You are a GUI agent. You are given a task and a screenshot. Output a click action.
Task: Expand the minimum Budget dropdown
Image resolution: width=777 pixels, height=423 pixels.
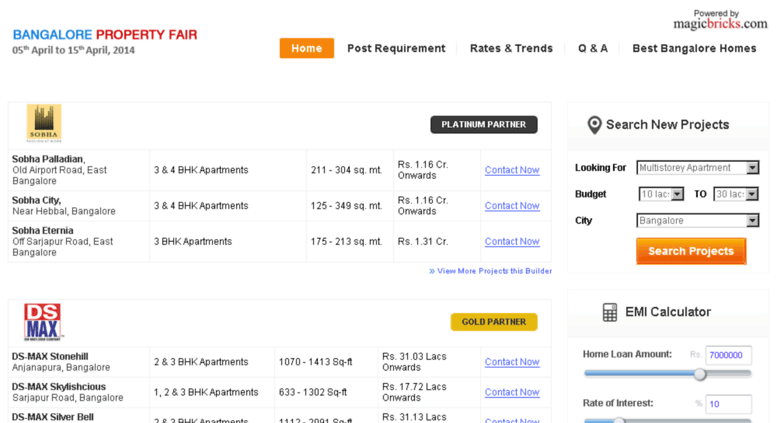click(x=662, y=194)
